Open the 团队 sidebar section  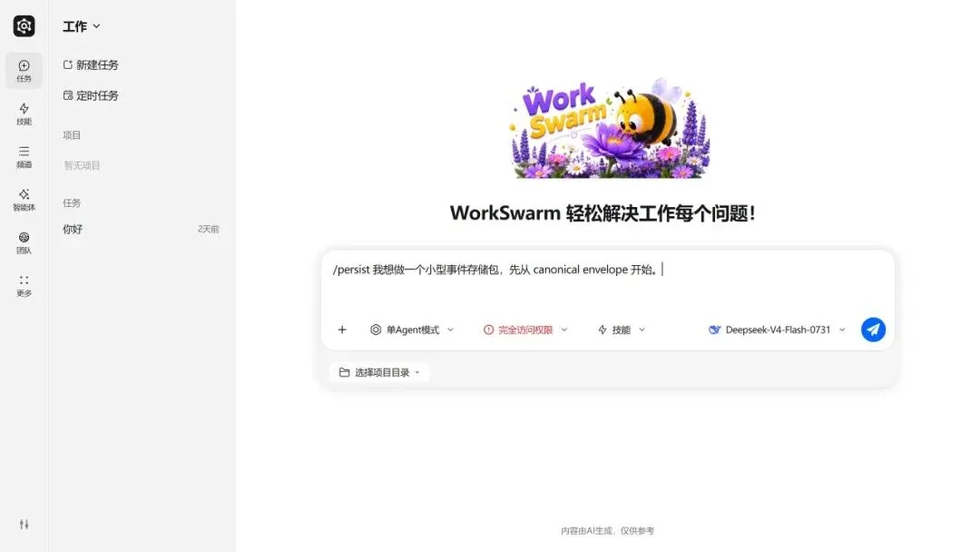coord(24,242)
